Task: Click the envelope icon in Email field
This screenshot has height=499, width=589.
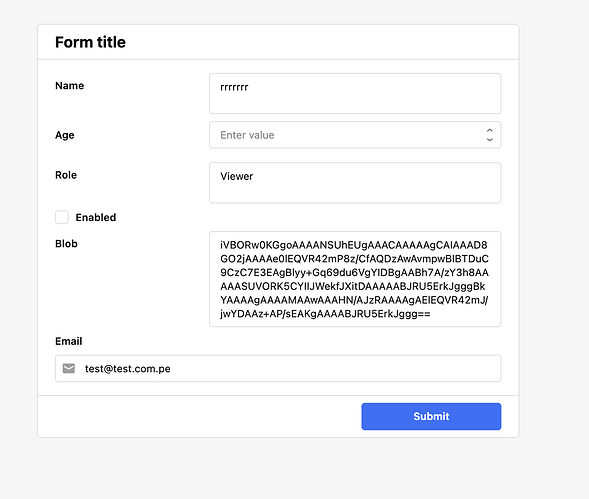Action: (69, 369)
